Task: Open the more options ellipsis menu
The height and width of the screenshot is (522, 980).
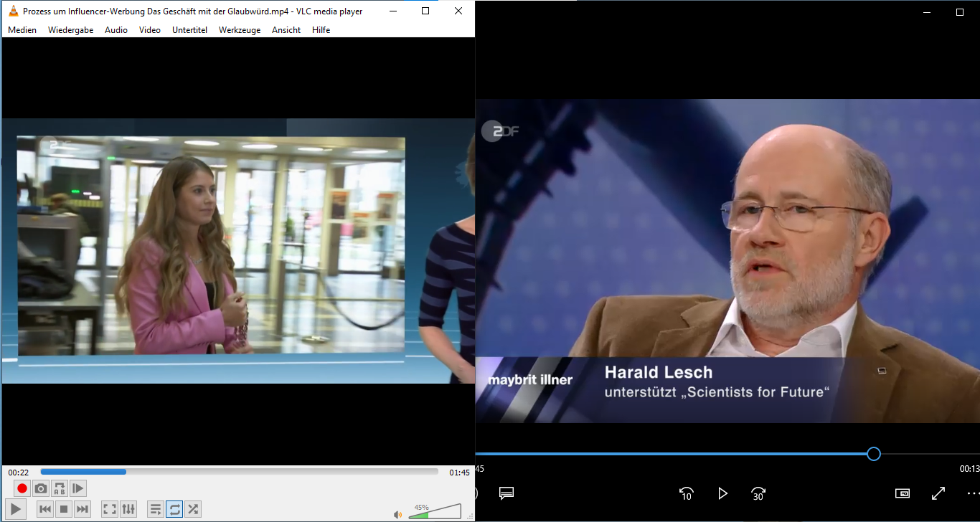Action: 972,493
